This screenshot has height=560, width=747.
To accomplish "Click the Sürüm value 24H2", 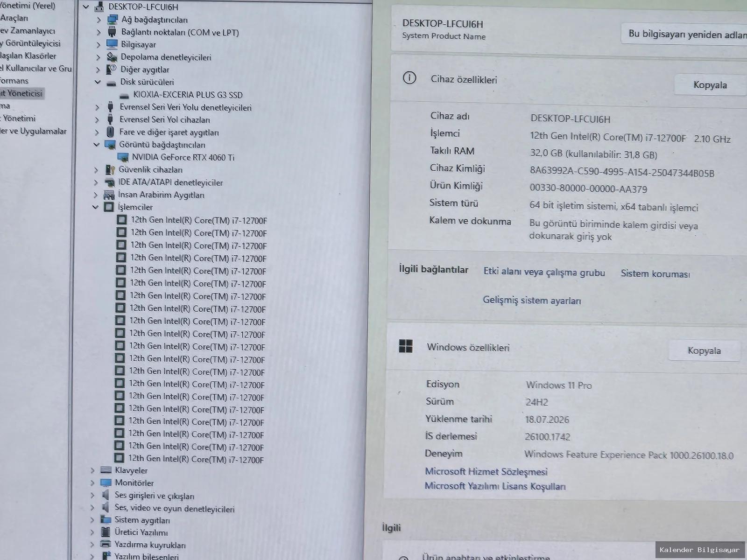I will [x=536, y=402].
